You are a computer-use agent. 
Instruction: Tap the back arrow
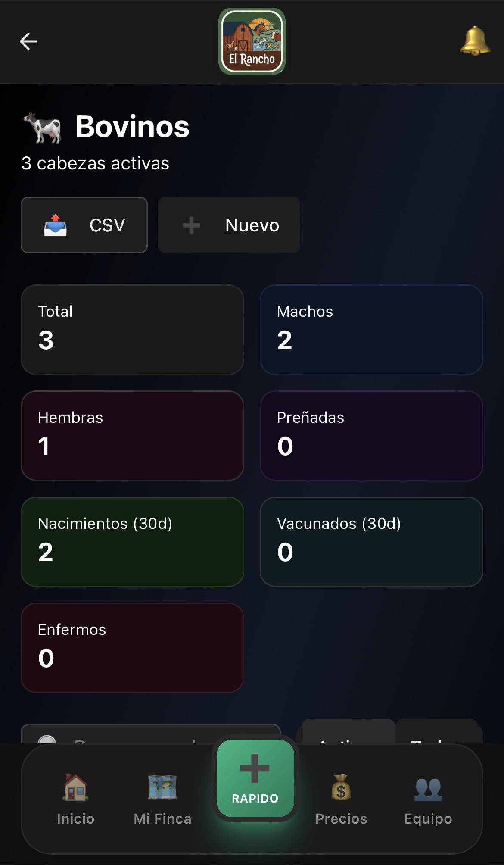pyautogui.click(x=28, y=41)
